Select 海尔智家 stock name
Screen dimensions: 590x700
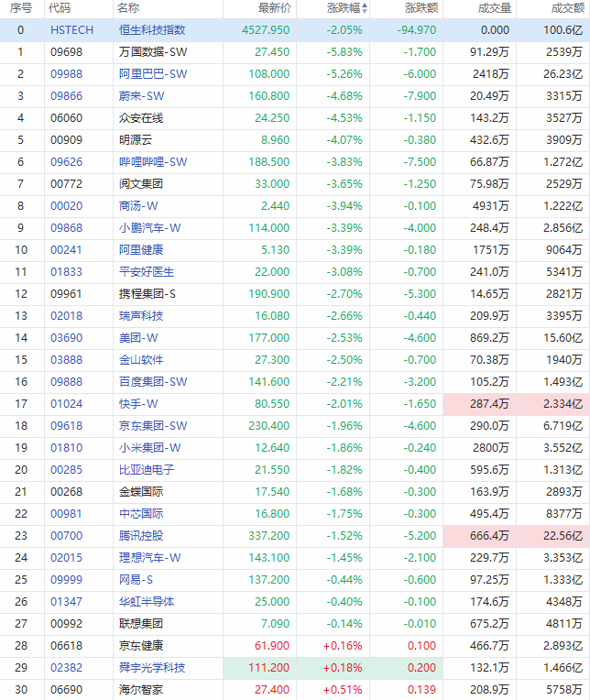click(141, 689)
